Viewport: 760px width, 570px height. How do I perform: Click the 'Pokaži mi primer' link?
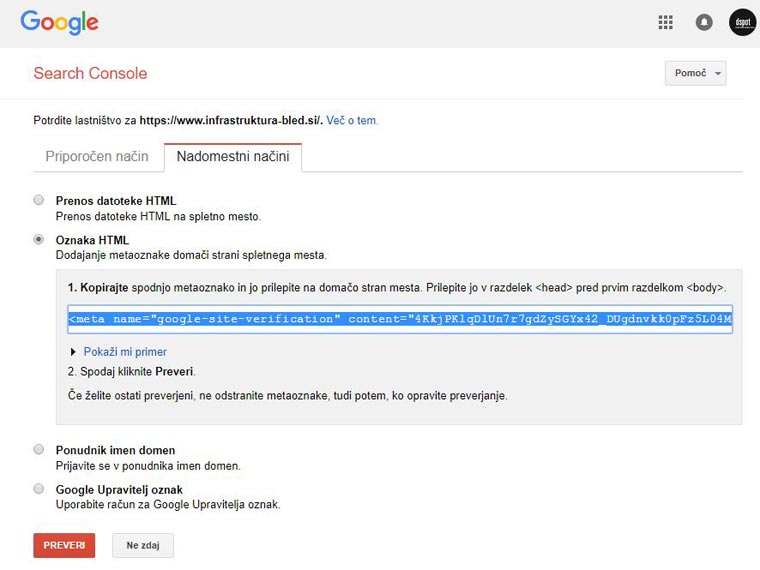click(x=125, y=352)
